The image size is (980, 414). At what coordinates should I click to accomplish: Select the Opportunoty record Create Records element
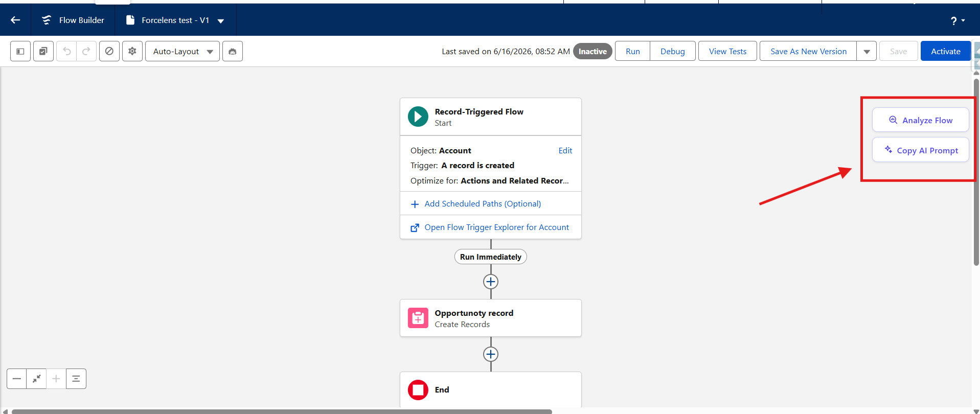coord(490,318)
